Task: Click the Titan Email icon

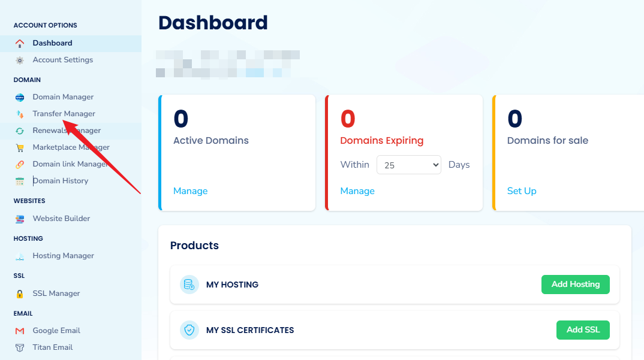Action: point(20,347)
